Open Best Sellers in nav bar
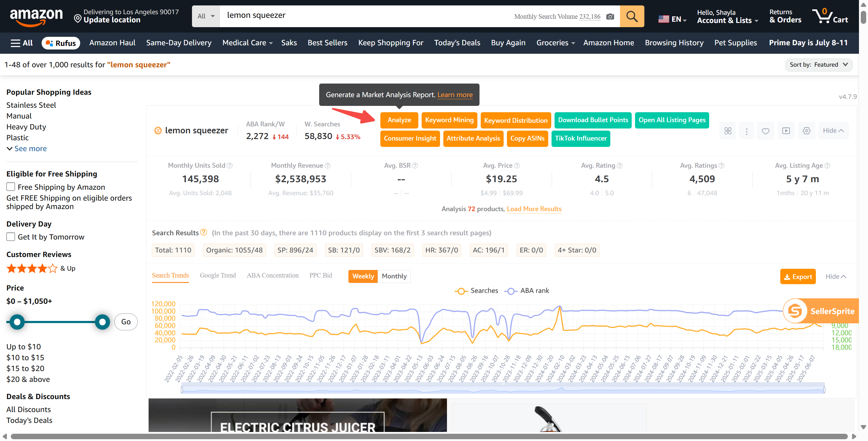 (327, 43)
